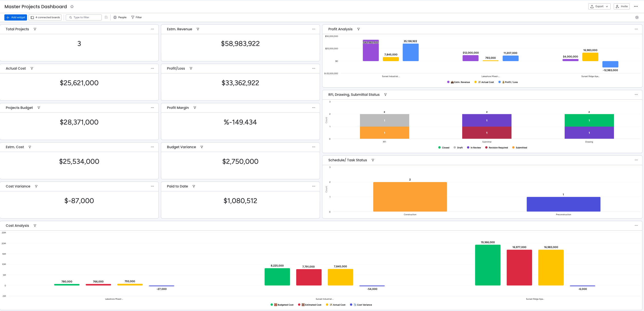Click the Add widget button
This screenshot has width=644, height=311.
click(16, 17)
